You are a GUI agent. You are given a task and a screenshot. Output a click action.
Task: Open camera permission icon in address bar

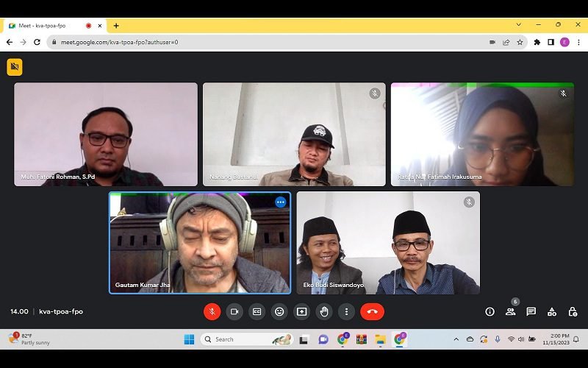coord(492,42)
